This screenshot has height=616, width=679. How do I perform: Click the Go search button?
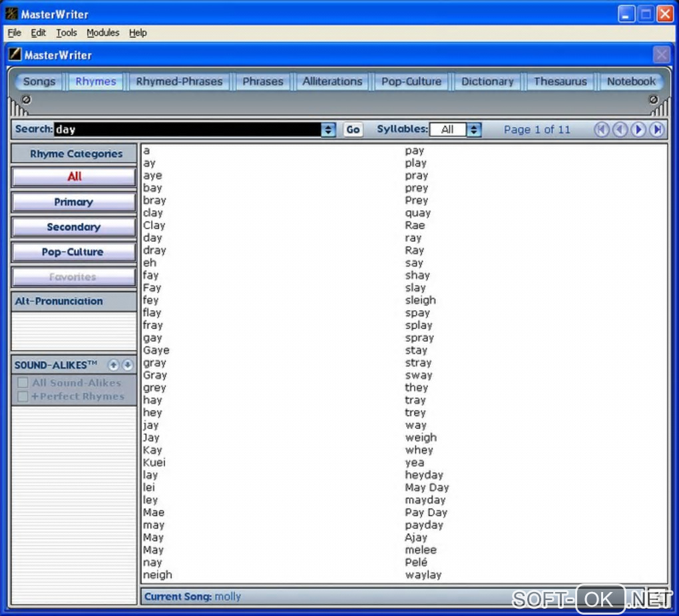(353, 129)
